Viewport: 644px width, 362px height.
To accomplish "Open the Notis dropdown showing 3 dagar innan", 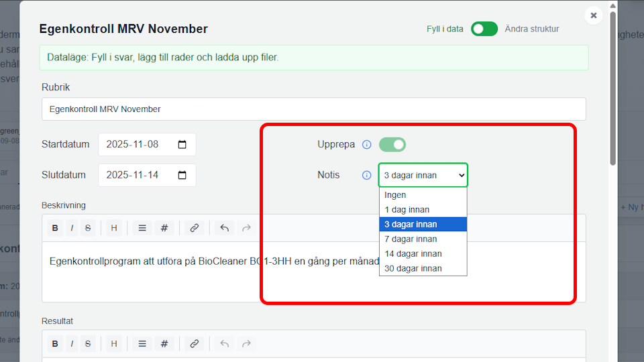I will tap(423, 175).
